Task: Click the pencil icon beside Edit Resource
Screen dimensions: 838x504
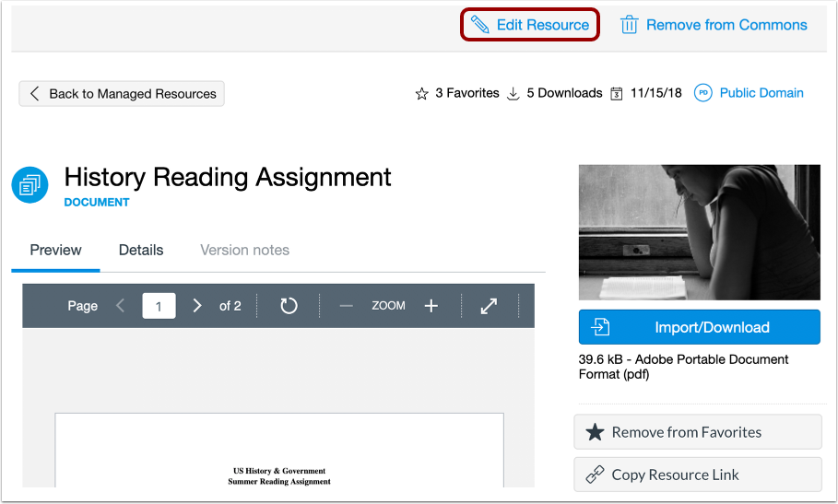Action: click(479, 25)
